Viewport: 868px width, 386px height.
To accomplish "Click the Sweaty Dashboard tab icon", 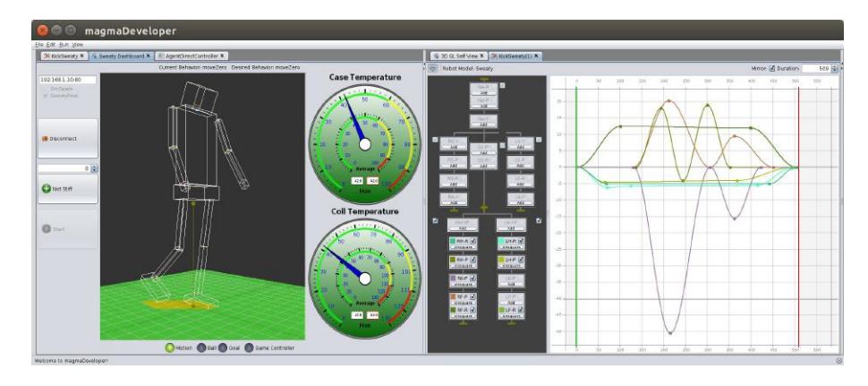I will point(94,56).
